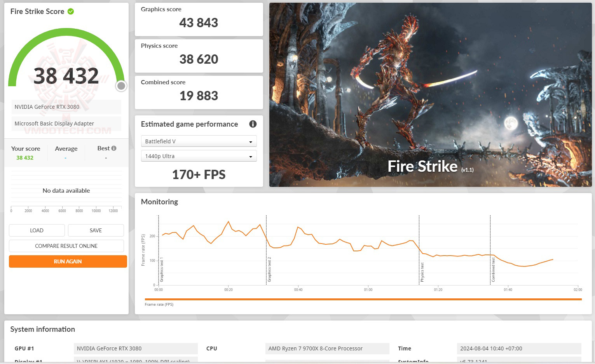Select the Graphics test 2 marker on chart
The width and height of the screenshot is (595, 364).
coord(269,270)
